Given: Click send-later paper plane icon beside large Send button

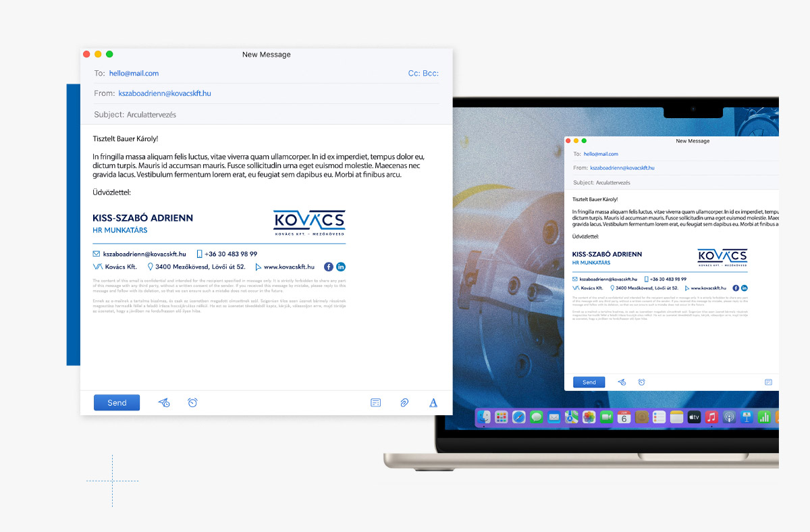Looking at the screenshot, I should 164,402.
